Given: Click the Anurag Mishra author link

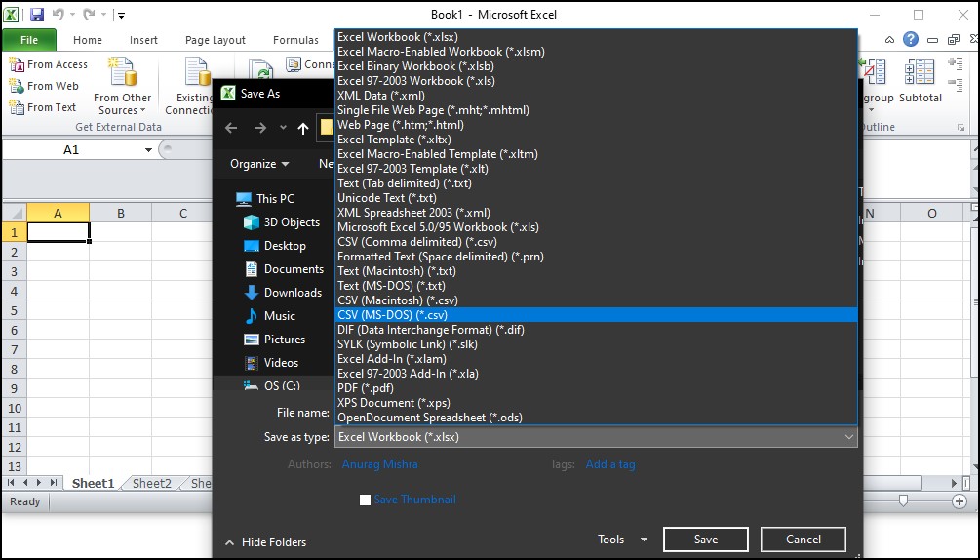Looking at the screenshot, I should pyautogui.click(x=380, y=464).
